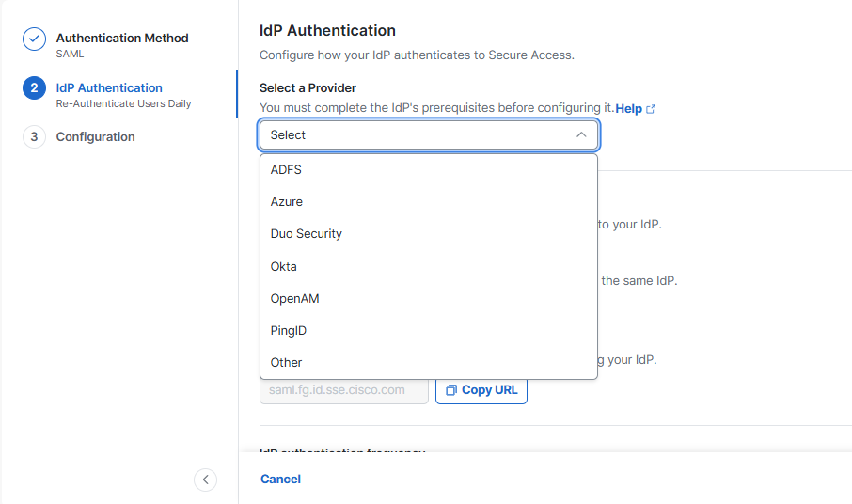The height and width of the screenshot is (504, 852).
Task: Click the Cancel link
Action: click(280, 479)
